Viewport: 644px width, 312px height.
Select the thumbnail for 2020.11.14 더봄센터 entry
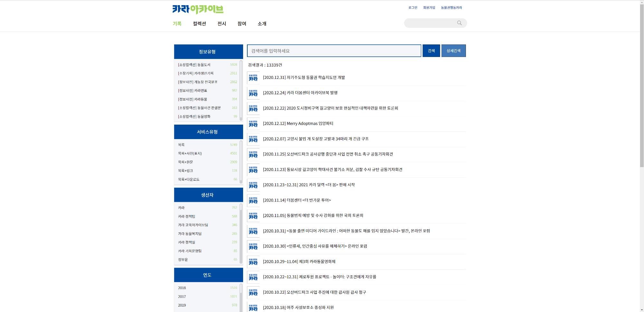[x=253, y=200]
